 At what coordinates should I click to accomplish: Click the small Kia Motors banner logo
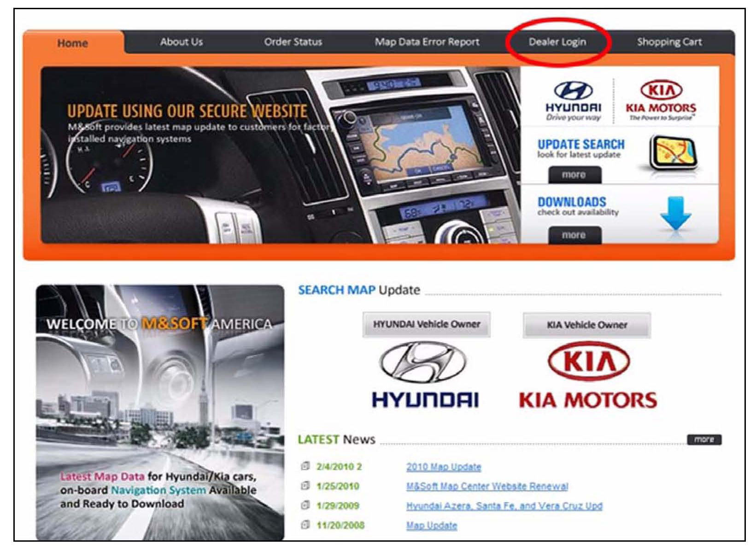[661, 100]
